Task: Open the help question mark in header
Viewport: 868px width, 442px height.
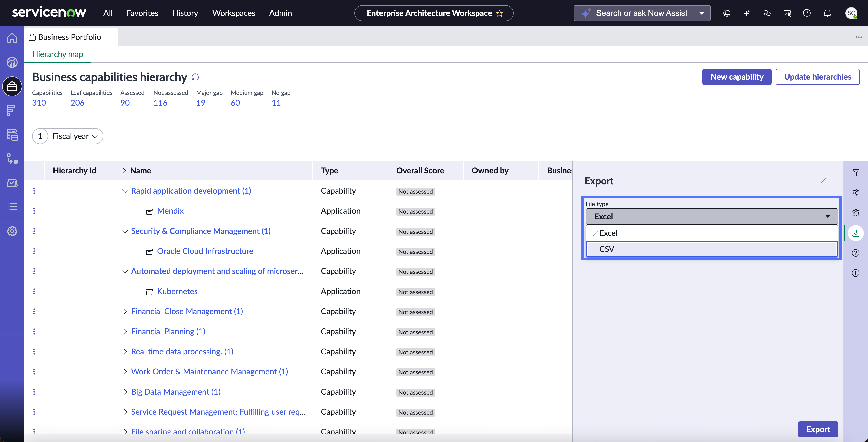Action: 807,13
